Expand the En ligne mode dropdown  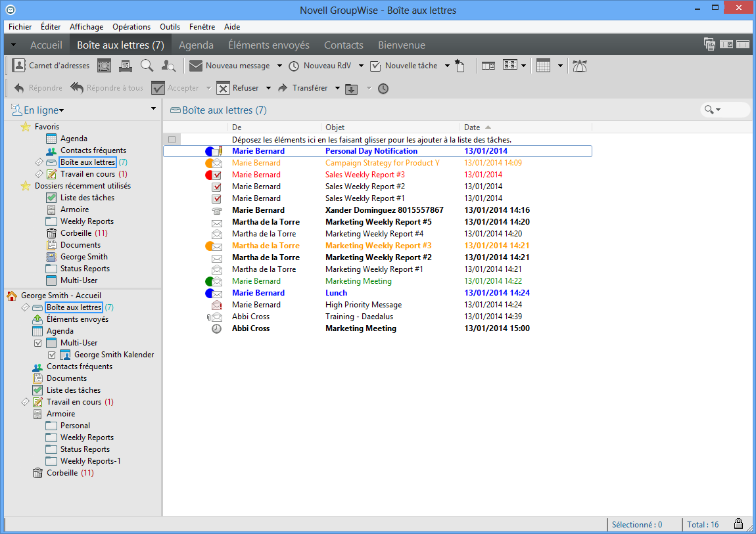62,111
